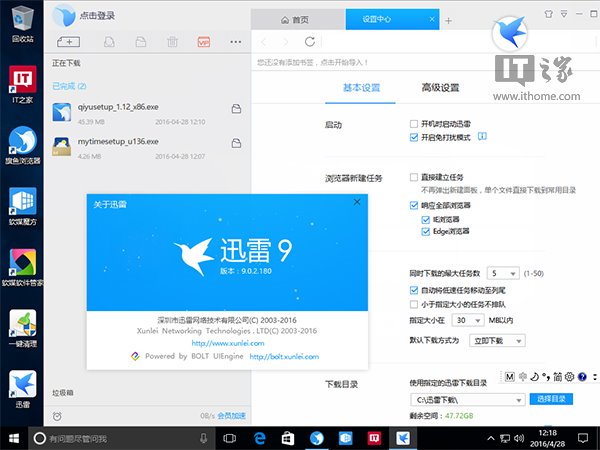Click the Edge icon in taskbar
This screenshot has height=450, width=600.
[x=259, y=438]
